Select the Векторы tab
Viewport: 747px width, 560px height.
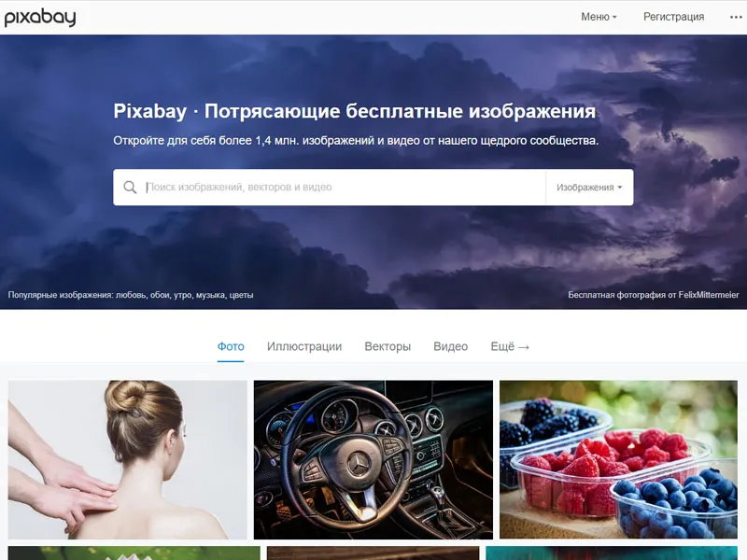click(x=388, y=346)
